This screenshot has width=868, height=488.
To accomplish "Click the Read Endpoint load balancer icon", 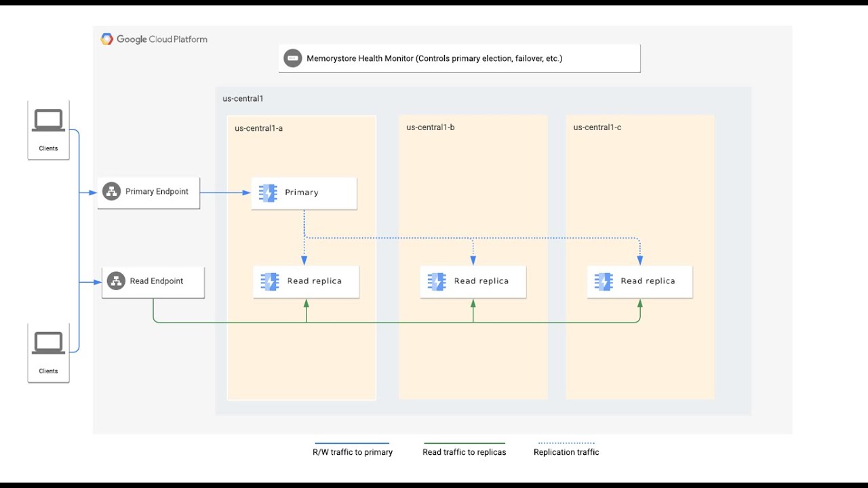I will (116, 281).
